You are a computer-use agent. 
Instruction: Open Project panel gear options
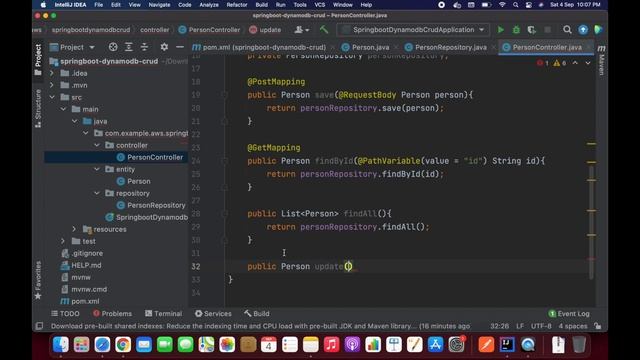pos(164,47)
